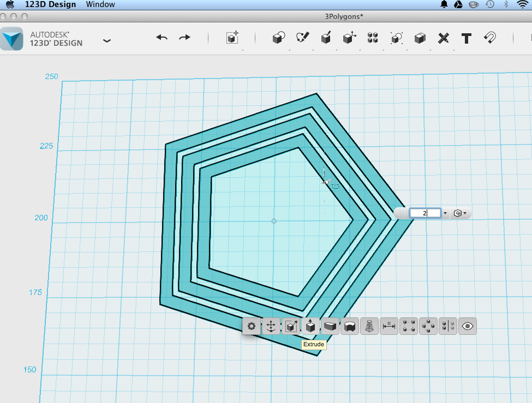Screen dimensions: 532x403
Task: Click the Extrude tool in context toolbar
Action: pyautogui.click(x=310, y=326)
